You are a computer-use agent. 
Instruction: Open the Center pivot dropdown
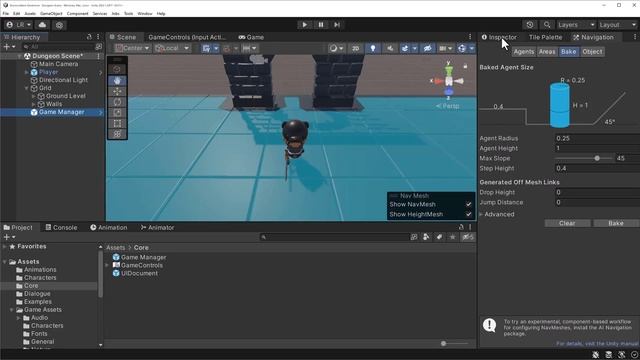[x=132, y=48]
